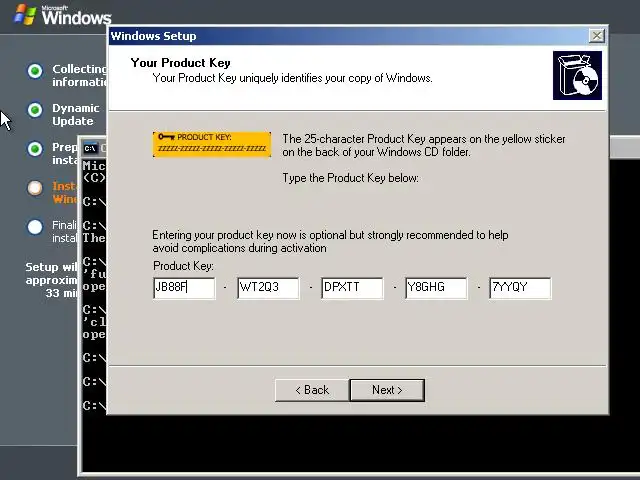
Task: Focus the fourth product key field Y8GHG
Action: coord(436,288)
